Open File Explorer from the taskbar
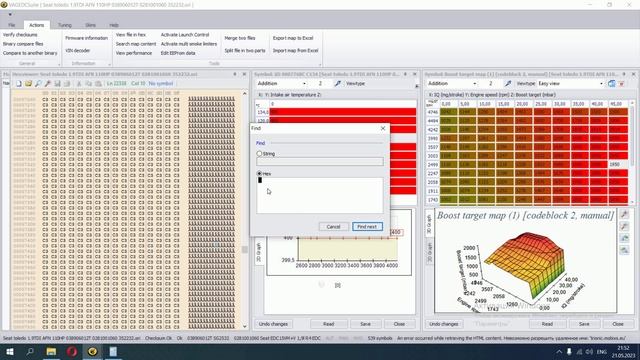This screenshot has width=640, height=360. click(51, 351)
